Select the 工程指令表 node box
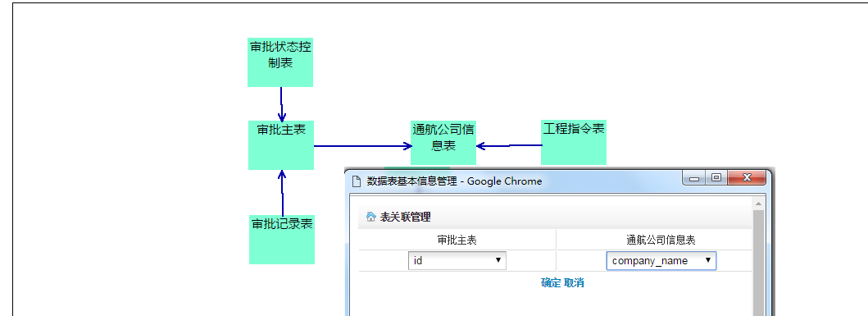The height and width of the screenshot is (316, 868). (x=574, y=143)
